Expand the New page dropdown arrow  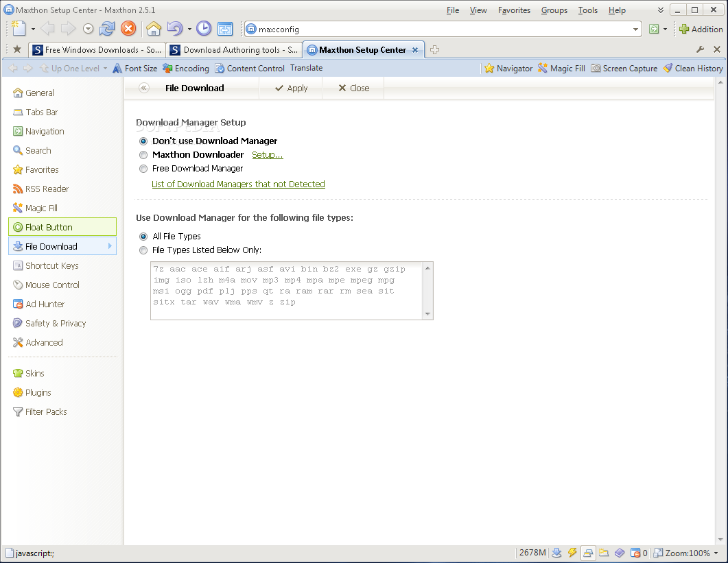click(33, 29)
